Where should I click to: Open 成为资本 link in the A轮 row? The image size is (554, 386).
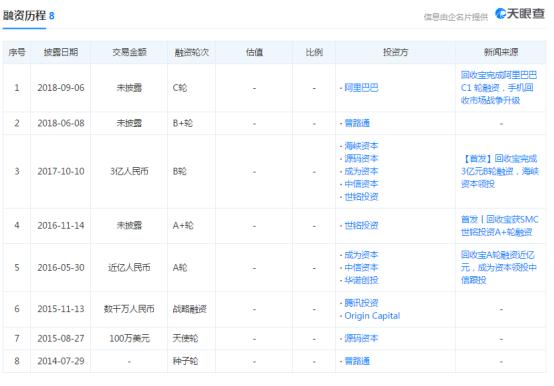coord(361,255)
